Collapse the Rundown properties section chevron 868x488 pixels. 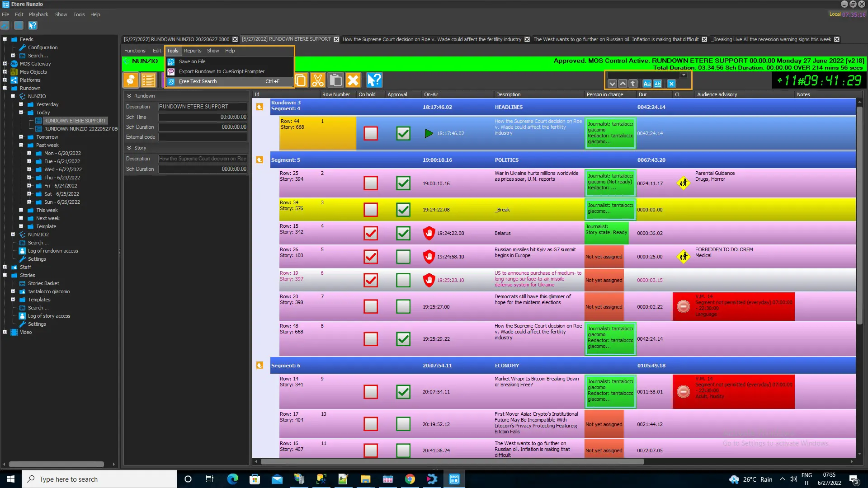129,96
